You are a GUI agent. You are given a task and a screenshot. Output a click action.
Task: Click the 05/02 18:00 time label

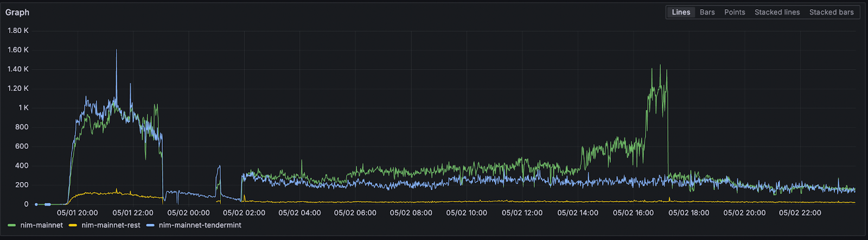(689, 213)
